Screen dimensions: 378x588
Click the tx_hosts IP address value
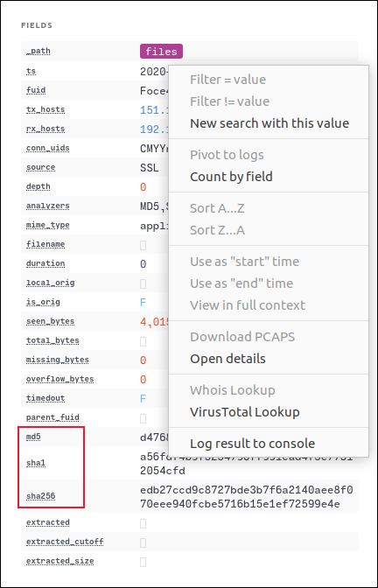pyautogui.click(x=154, y=110)
